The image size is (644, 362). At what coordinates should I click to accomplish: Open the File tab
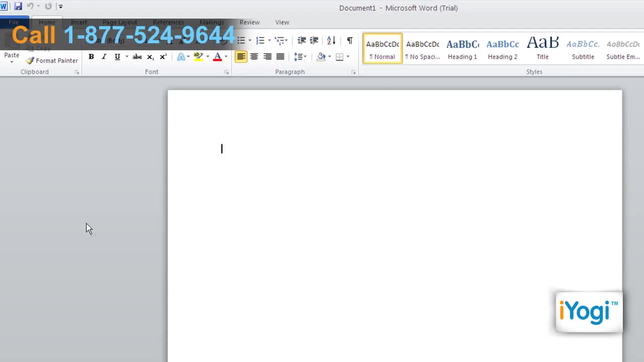tap(14, 22)
